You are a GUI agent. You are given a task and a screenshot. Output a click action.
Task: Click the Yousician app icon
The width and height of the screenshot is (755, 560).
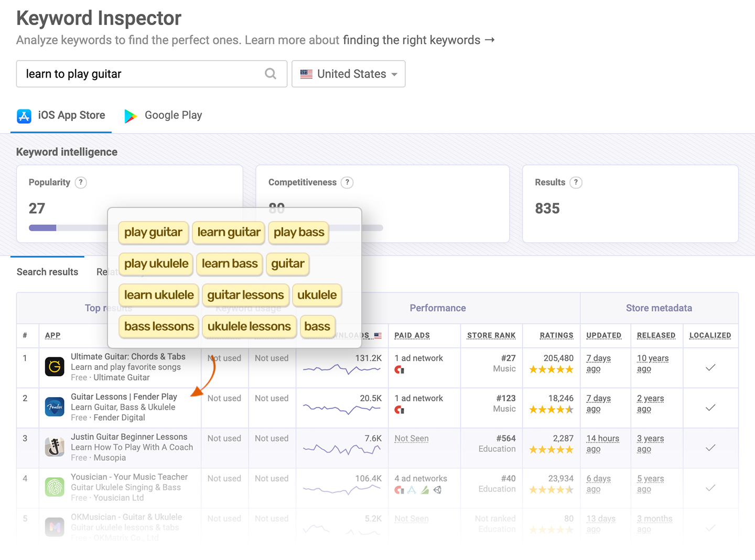click(x=55, y=487)
